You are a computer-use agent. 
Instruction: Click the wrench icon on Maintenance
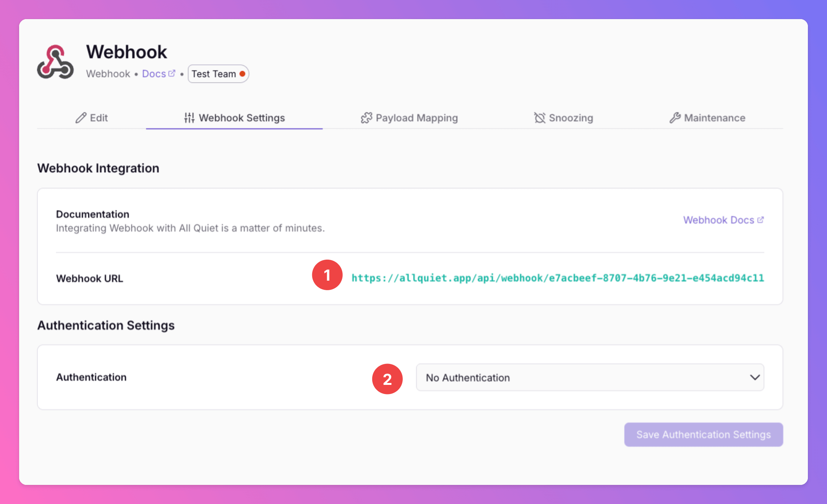tap(675, 118)
